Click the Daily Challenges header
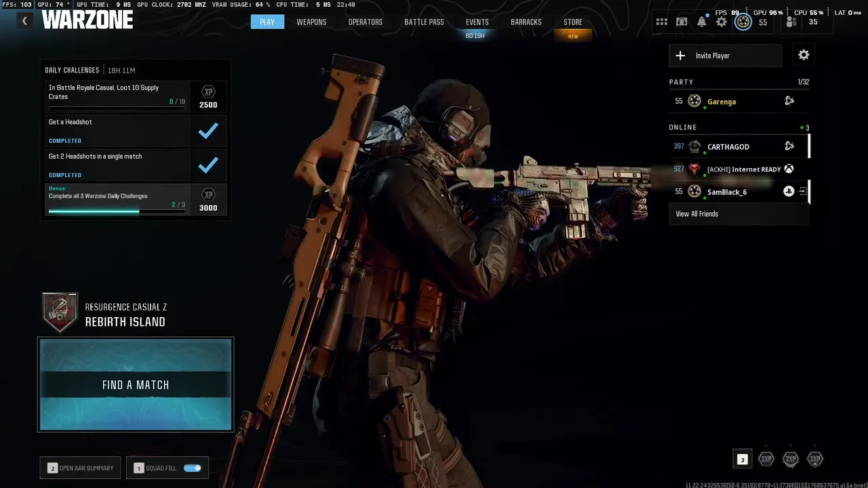This screenshot has width=868, height=488. (72, 70)
